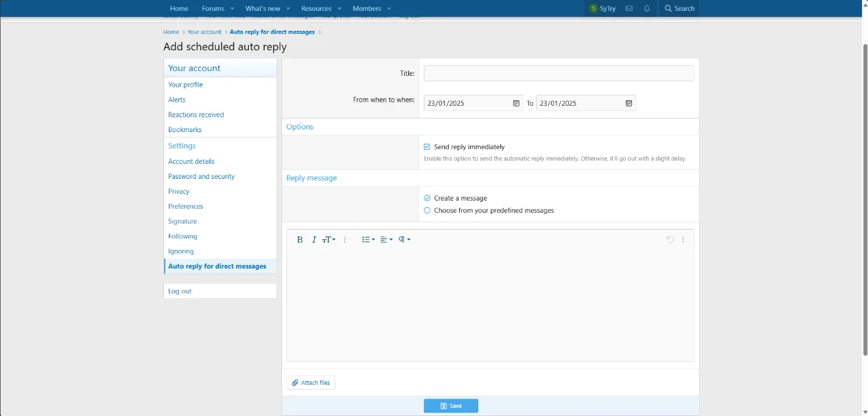The width and height of the screenshot is (868, 416).
Task: Open the start date calendar picker
Action: pyautogui.click(x=516, y=104)
